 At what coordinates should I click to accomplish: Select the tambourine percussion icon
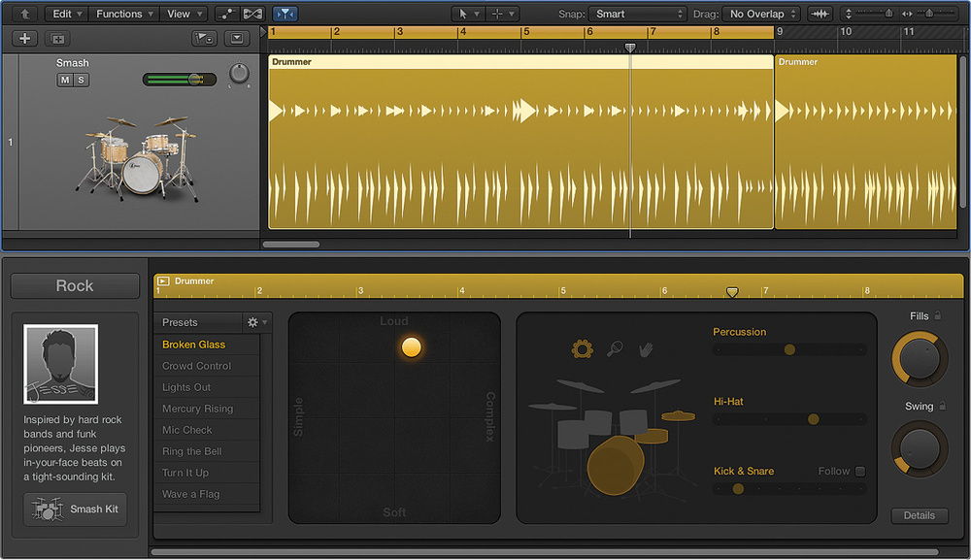click(x=583, y=349)
